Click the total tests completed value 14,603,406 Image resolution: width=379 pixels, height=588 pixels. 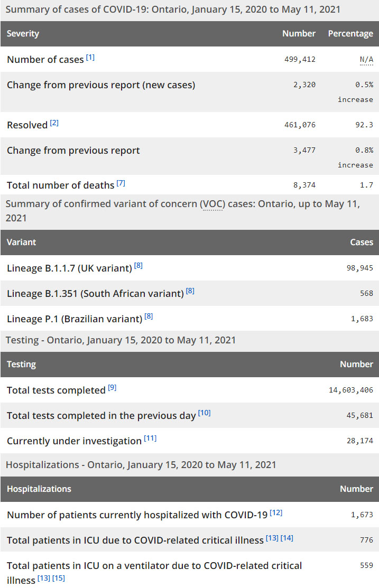click(351, 390)
